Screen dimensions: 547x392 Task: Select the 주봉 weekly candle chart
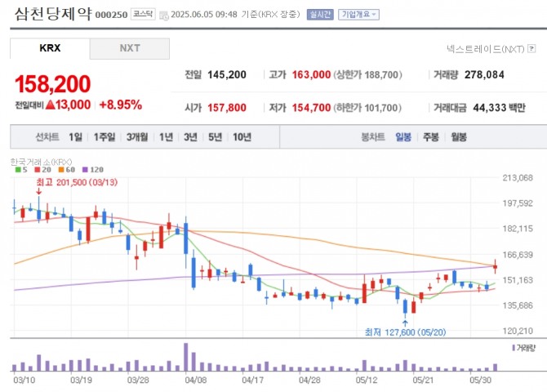click(x=431, y=137)
